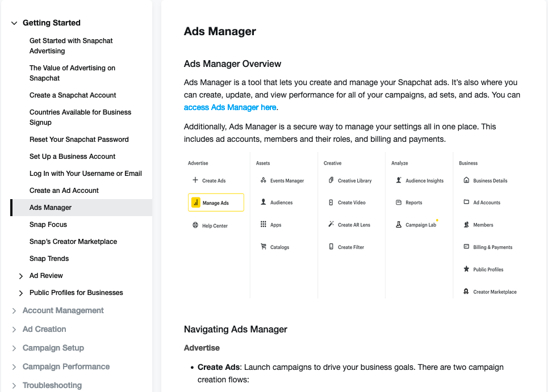Select Set Up a Business Account
548x392 pixels.
(72, 157)
